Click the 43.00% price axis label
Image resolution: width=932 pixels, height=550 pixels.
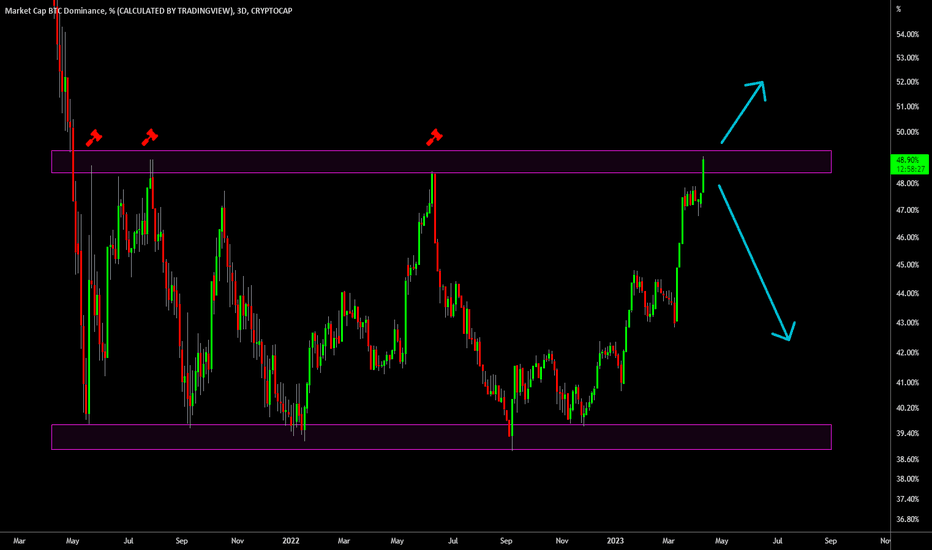(908, 323)
